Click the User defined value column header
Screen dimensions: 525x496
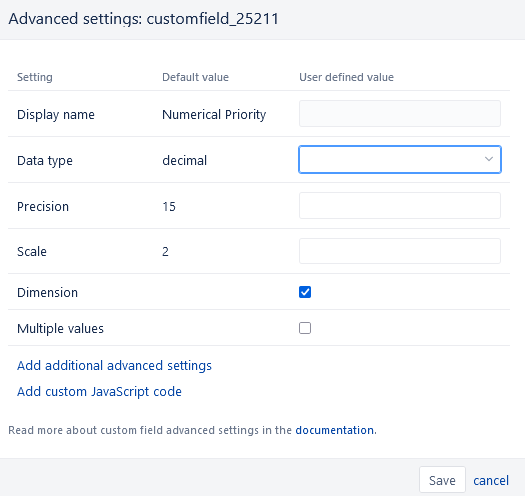[346, 77]
